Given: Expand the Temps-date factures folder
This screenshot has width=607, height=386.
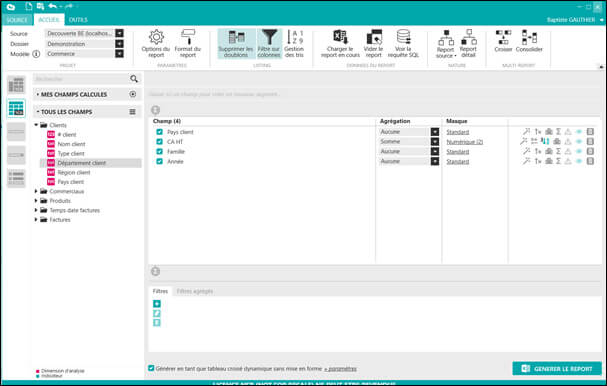Looking at the screenshot, I should pos(36,210).
